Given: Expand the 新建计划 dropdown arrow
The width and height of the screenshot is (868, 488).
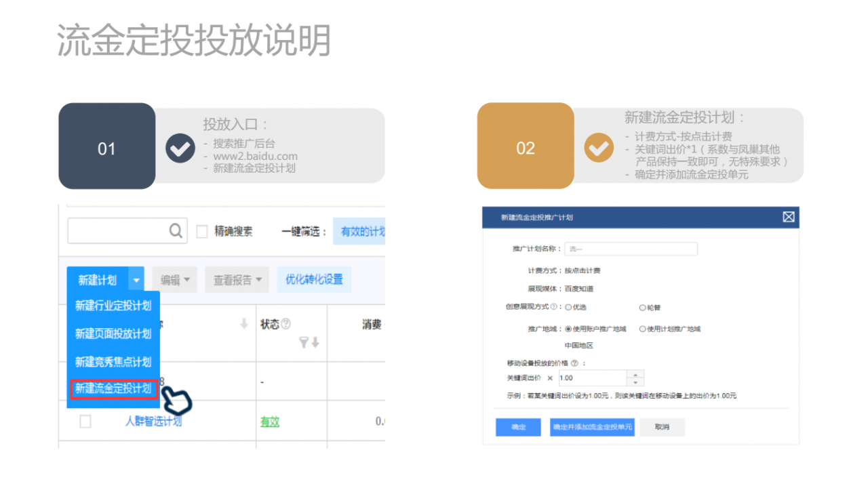Looking at the screenshot, I should [136, 280].
